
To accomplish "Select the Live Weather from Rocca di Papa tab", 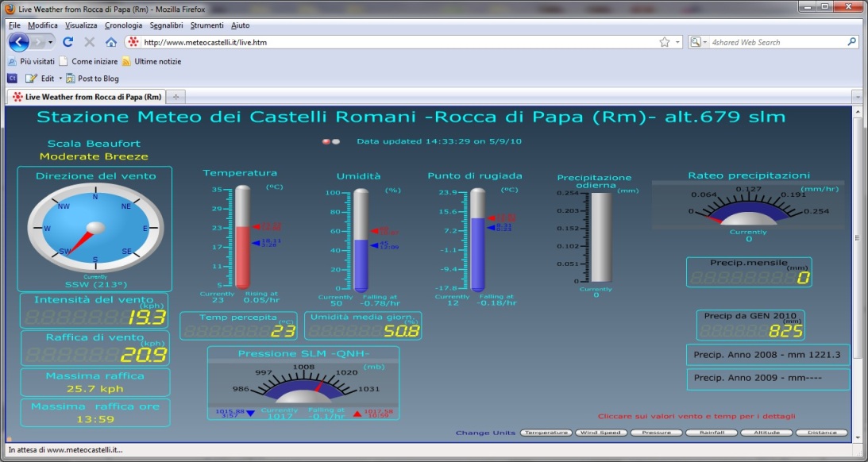I will point(86,97).
